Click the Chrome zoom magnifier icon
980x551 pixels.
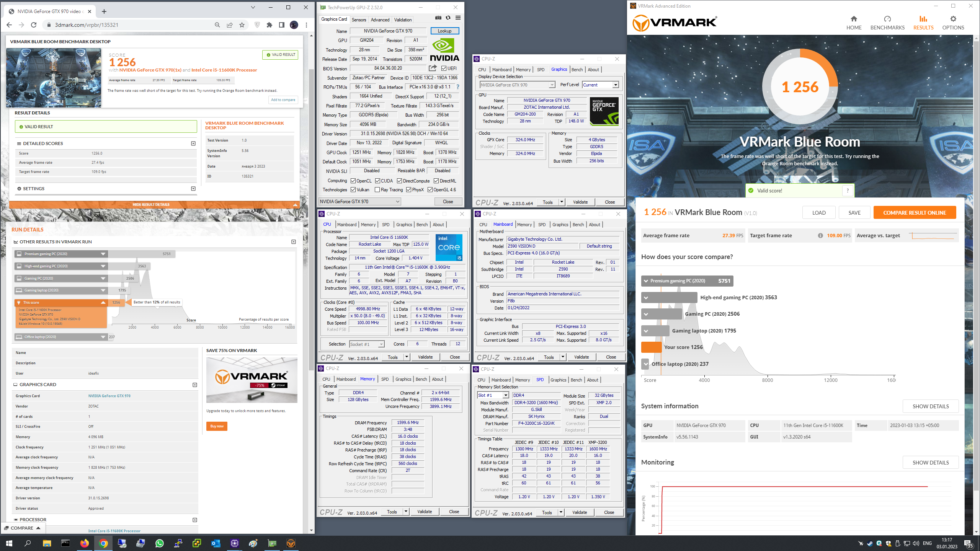point(217,25)
